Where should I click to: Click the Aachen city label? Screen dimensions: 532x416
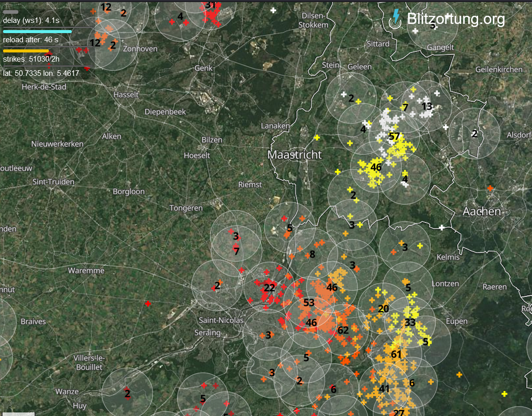482,212
